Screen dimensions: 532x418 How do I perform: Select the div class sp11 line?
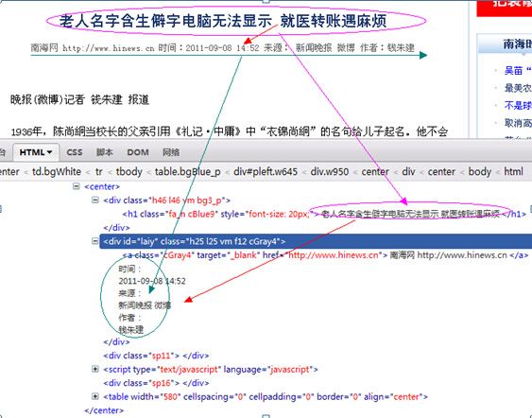coord(156,356)
